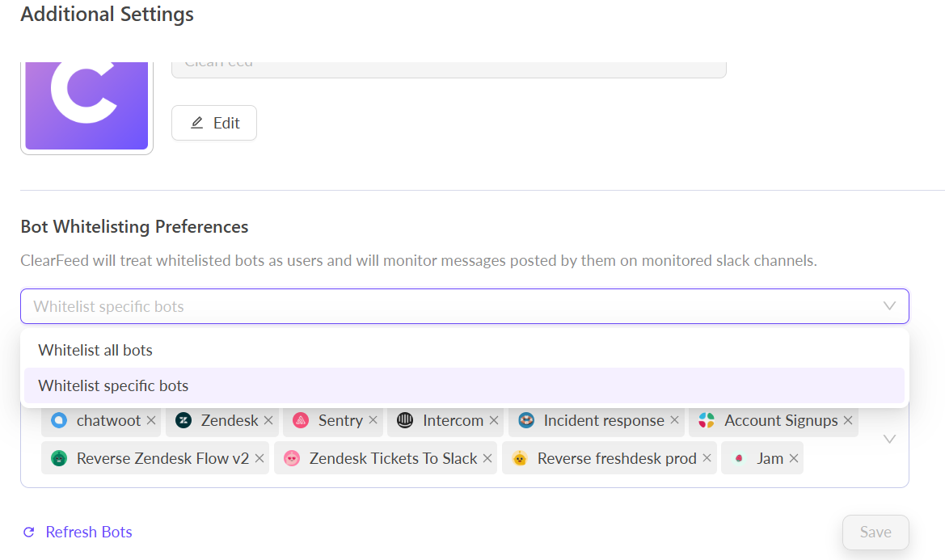Open the whitelist preference combo box
This screenshot has height=560, width=945.
(453, 306)
